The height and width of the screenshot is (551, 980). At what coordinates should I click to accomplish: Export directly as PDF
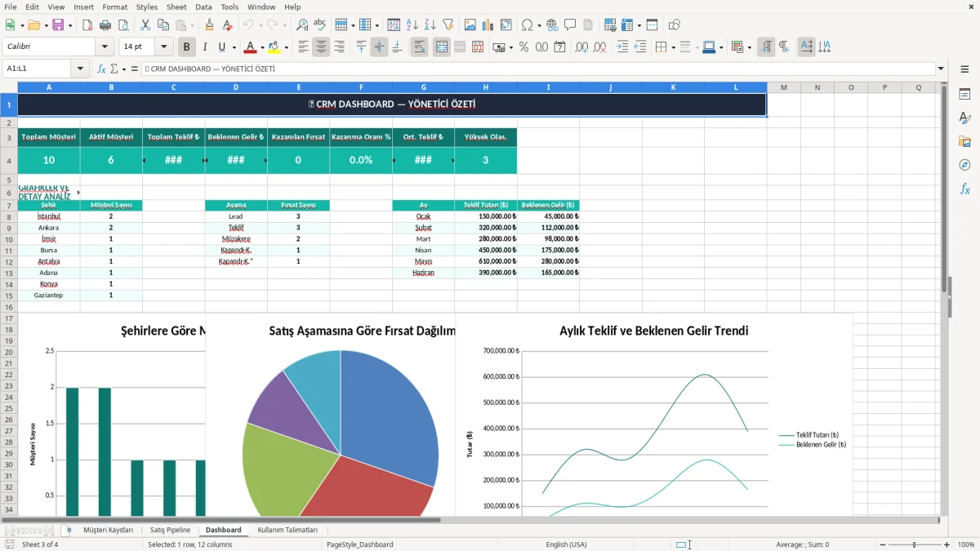coord(87,25)
